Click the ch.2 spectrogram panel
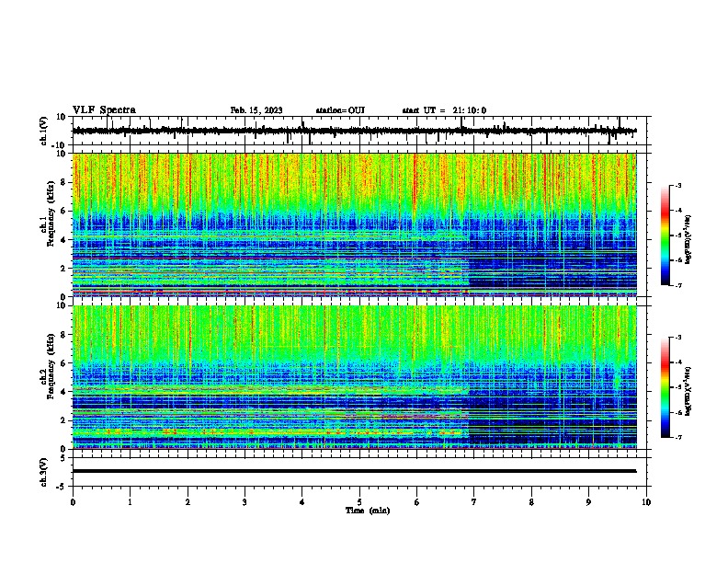 coord(355,377)
